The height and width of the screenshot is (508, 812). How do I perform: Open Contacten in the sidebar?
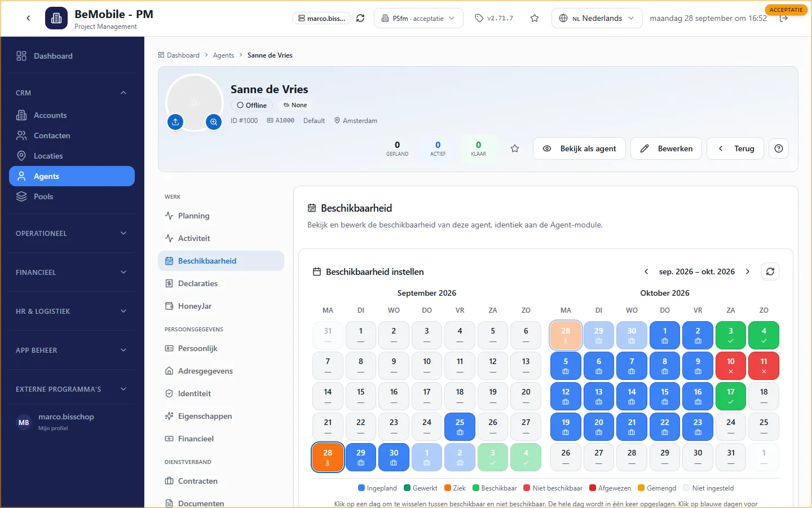(x=72, y=135)
